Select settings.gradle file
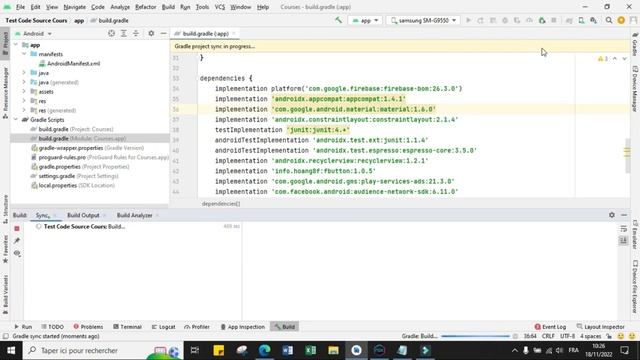This screenshot has width=640, height=360. (75, 176)
